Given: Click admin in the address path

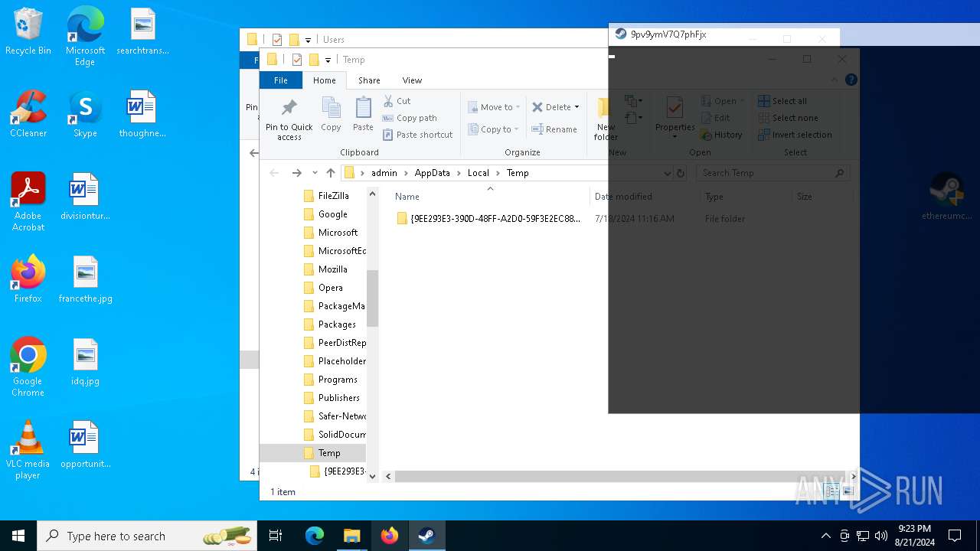Looking at the screenshot, I should tap(384, 173).
